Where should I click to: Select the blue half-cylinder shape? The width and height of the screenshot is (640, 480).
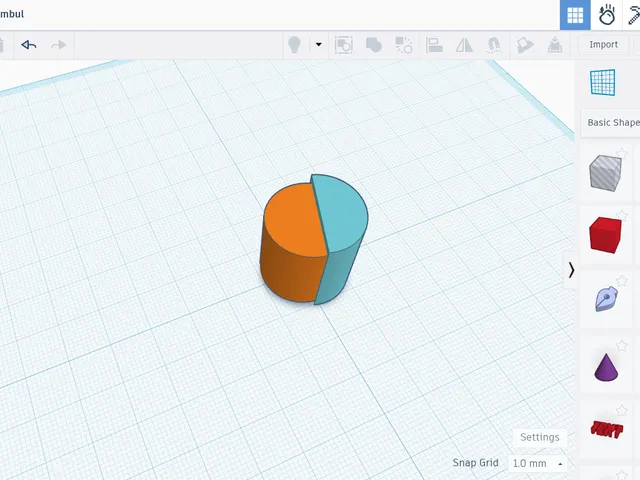click(343, 220)
